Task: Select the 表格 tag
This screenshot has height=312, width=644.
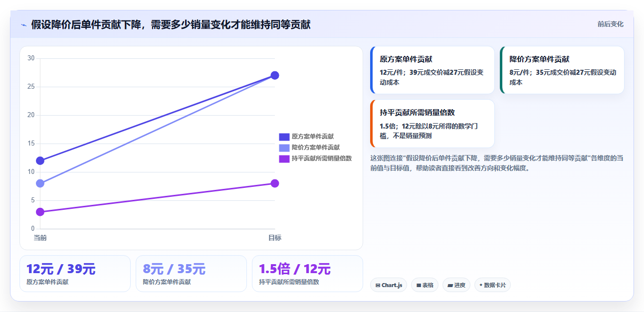Action: coord(425,285)
